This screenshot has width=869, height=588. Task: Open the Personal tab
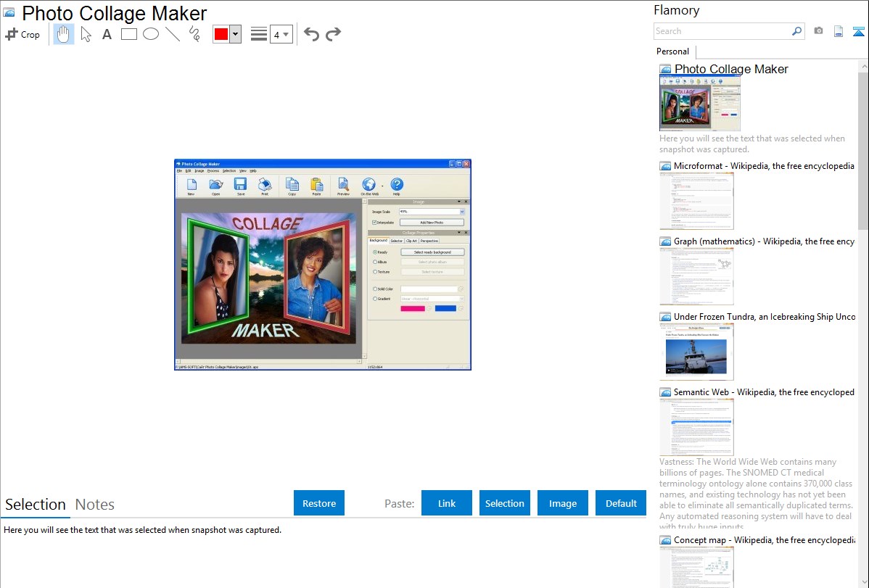point(673,51)
